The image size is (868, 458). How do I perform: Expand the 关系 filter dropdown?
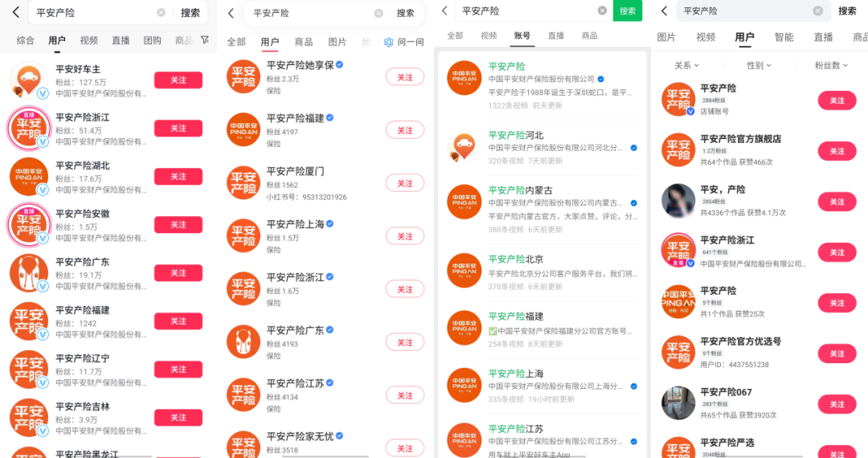(686, 65)
